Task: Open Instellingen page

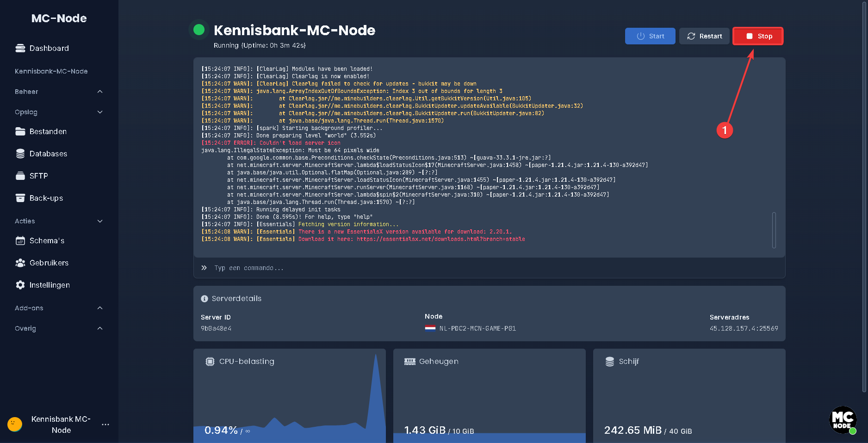Action: tap(59, 285)
